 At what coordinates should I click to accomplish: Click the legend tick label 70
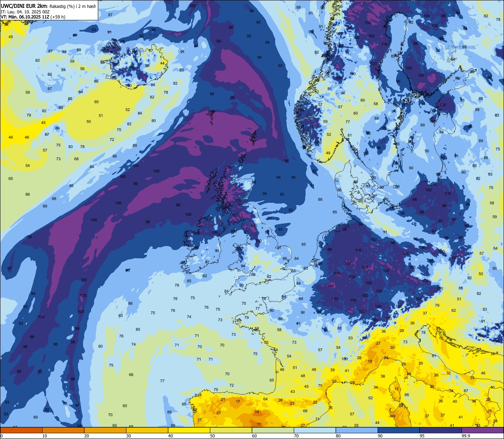pos(296,436)
